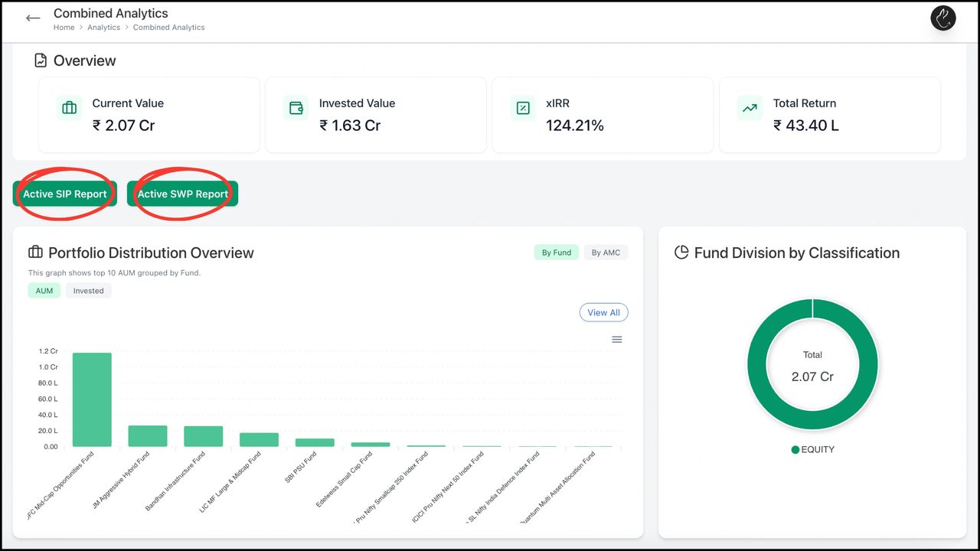This screenshot has width=980, height=551.
Task: Switch the chart to Invested view
Action: 88,290
